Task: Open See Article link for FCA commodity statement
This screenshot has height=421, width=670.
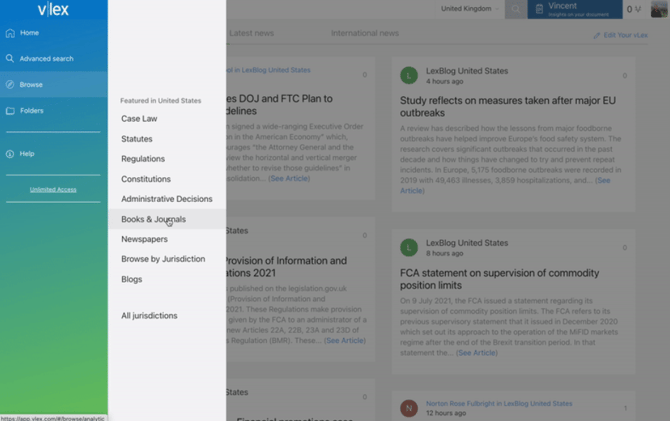Action: point(476,353)
